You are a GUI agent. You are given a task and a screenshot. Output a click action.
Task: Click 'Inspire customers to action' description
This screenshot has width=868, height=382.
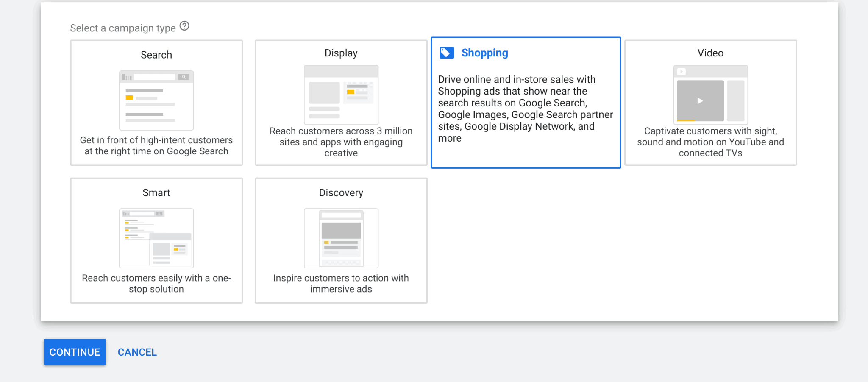(341, 284)
